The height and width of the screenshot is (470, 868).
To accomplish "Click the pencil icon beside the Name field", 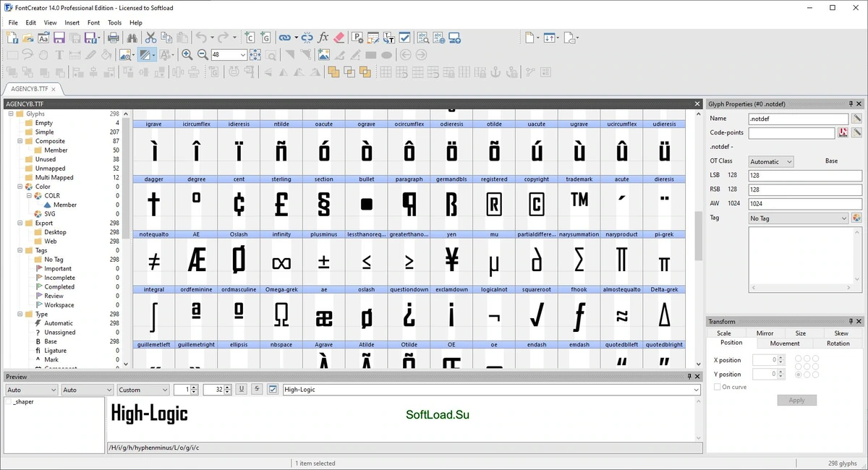I will coord(857,119).
